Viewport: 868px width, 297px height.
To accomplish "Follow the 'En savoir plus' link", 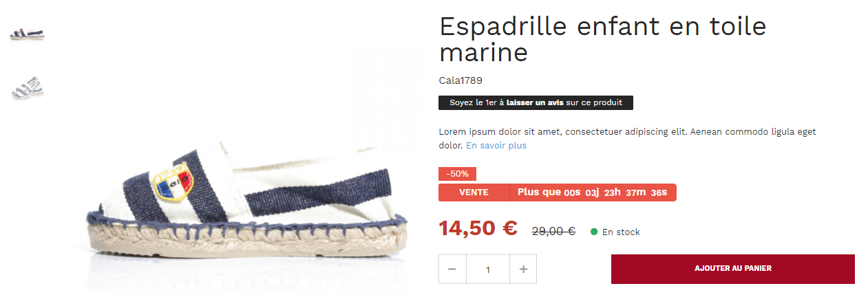I will pos(496,146).
